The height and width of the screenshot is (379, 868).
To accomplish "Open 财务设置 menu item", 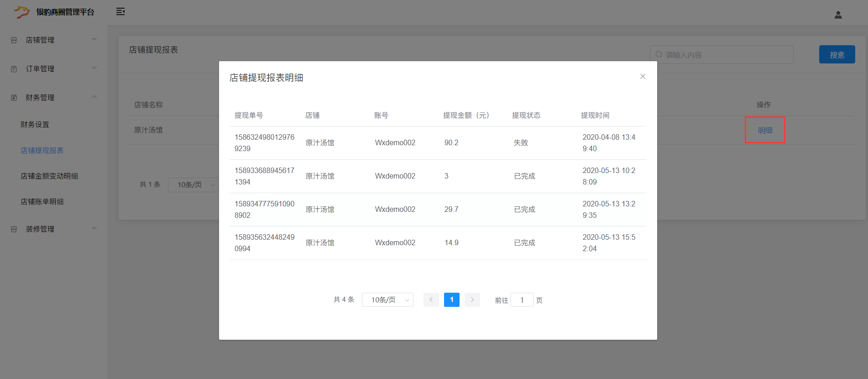I will pyautogui.click(x=35, y=125).
